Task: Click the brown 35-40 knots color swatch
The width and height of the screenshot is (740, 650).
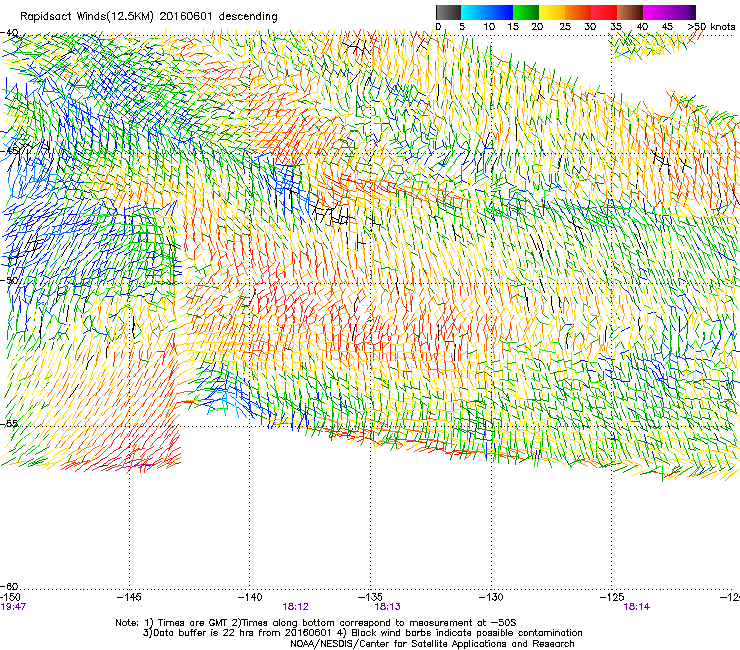Action: click(630, 12)
